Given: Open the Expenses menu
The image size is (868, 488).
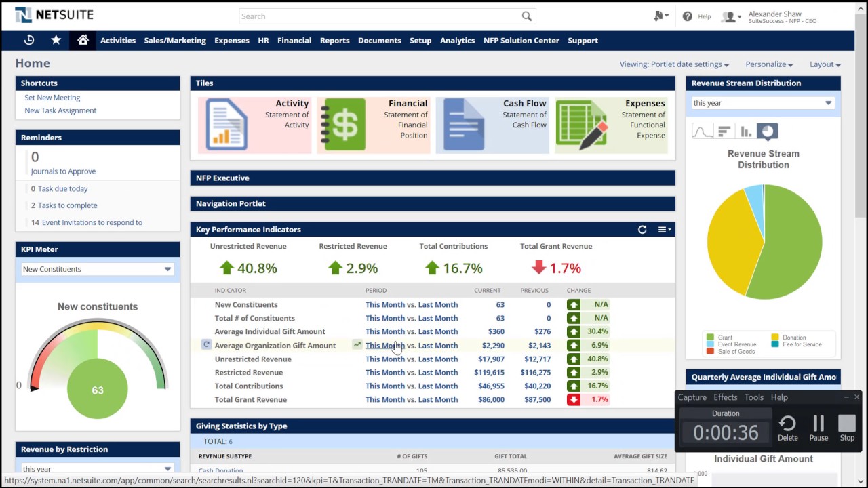Looking at the screenshot, I should tap(232, 40).
